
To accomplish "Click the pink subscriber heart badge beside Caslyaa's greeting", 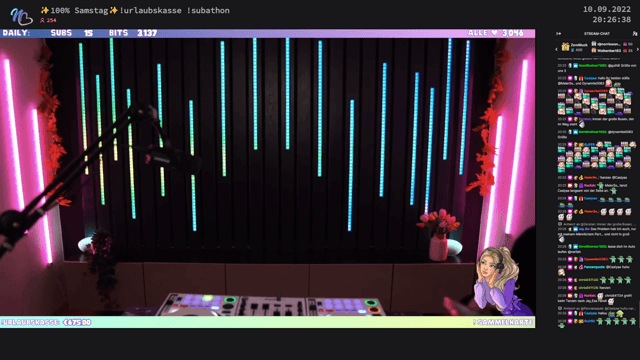I will (570, 78).
